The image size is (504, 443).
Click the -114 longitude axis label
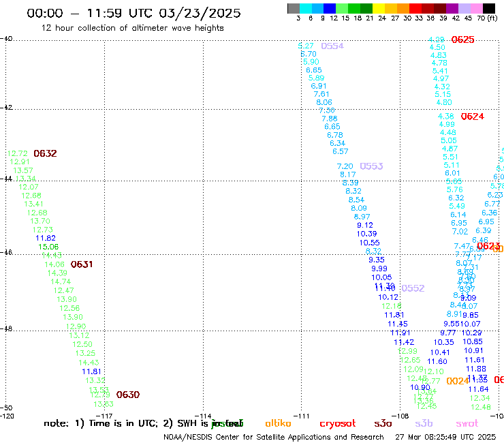[203, 416]
